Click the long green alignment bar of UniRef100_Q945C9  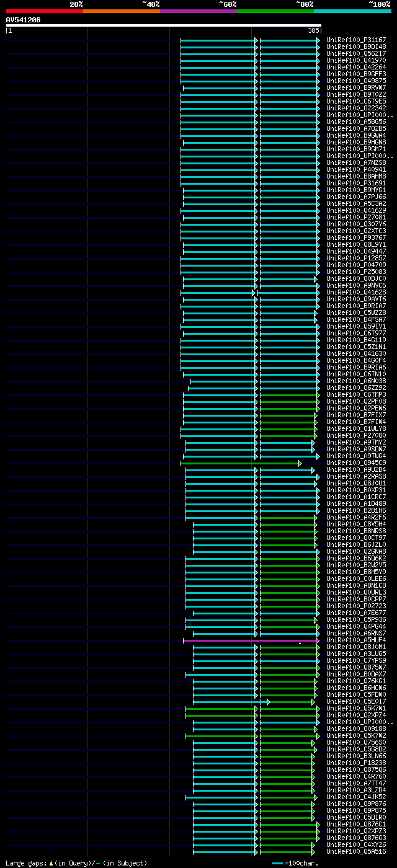coord(241,463)
